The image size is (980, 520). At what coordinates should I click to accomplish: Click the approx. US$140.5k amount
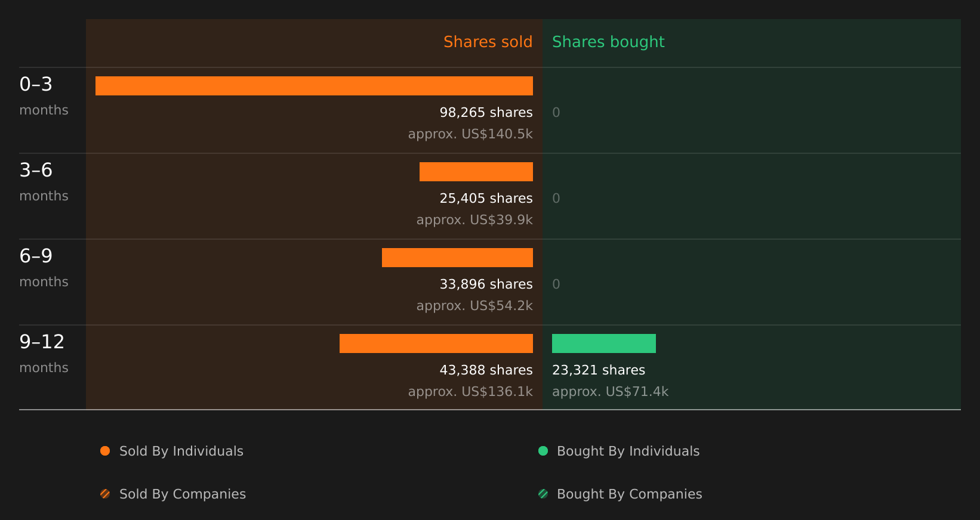coord(470,134)
